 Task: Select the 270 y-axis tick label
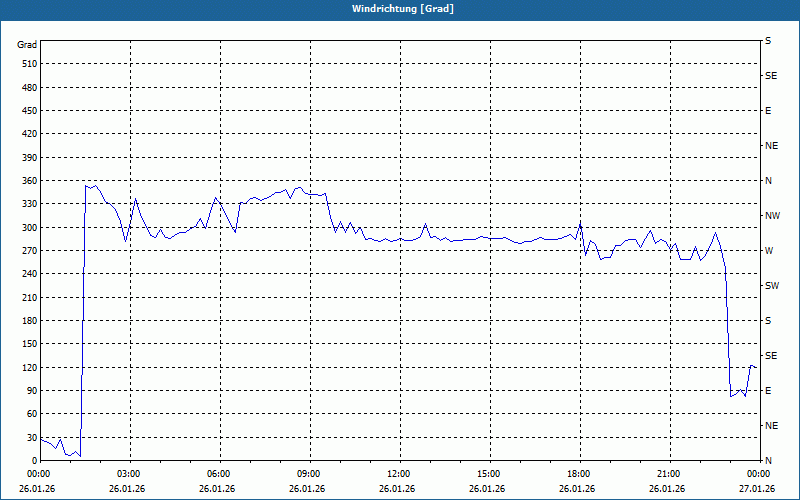point(30,251)
